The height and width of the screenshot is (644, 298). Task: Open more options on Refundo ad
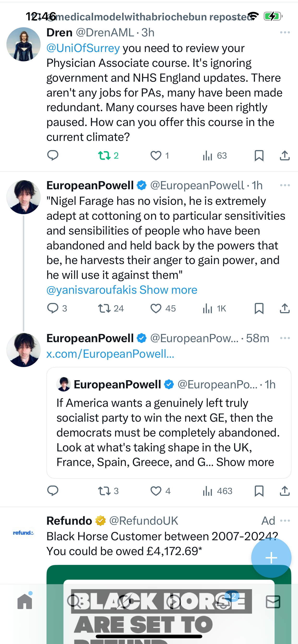click(x=285, y=521)
